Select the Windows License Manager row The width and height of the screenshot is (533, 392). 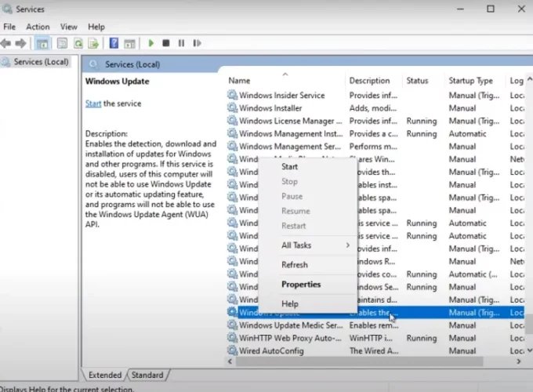375,121
